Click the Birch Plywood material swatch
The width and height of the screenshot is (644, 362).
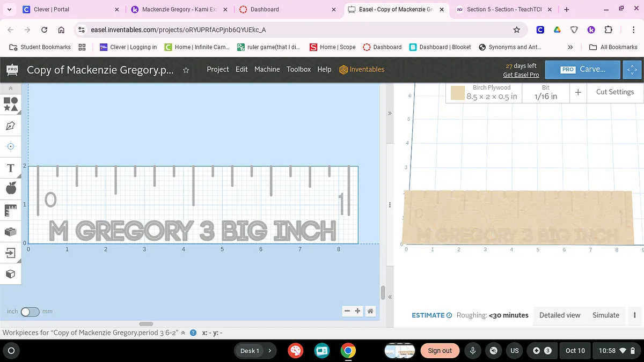tap(457, 93)
